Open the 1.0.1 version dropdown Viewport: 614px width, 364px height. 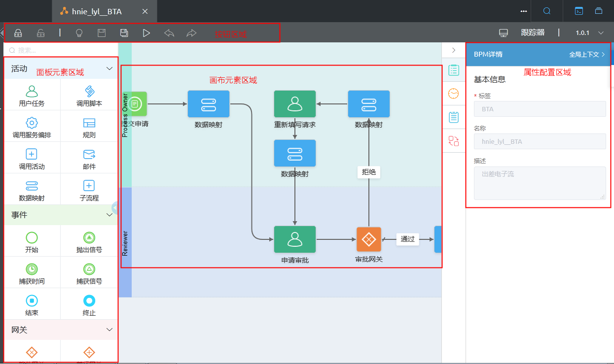[590, 33]
